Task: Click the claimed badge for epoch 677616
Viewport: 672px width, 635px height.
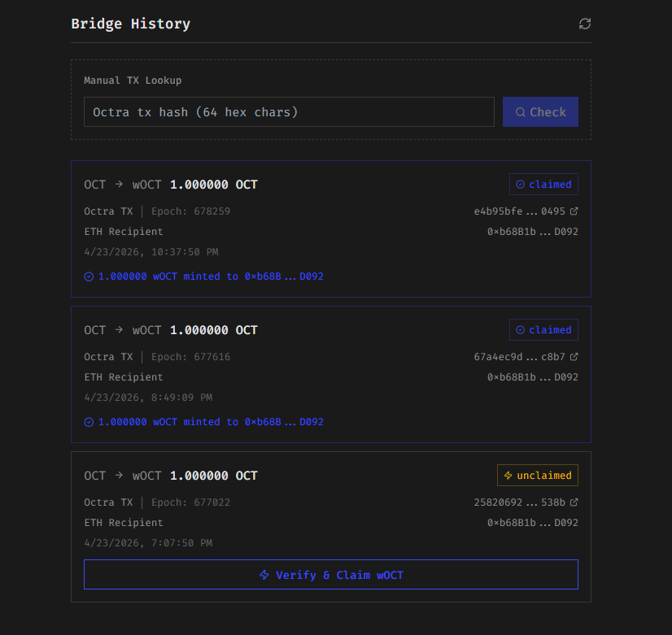Action: 543,330
